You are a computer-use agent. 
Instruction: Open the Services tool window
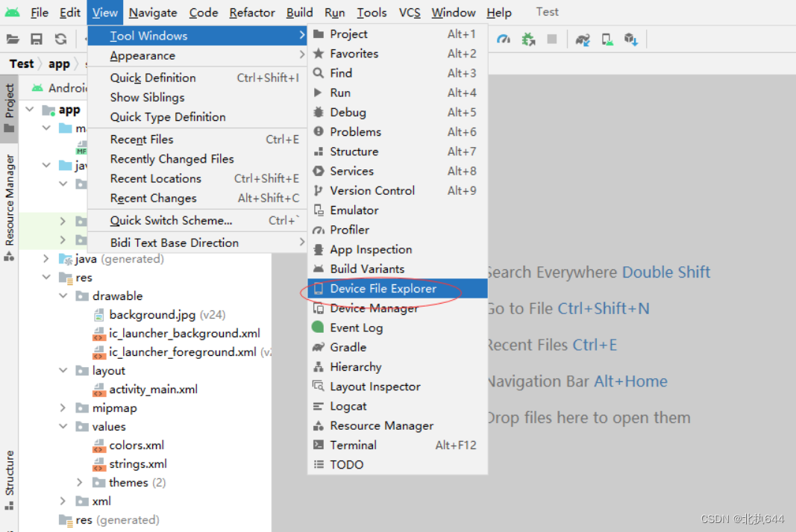398,171
